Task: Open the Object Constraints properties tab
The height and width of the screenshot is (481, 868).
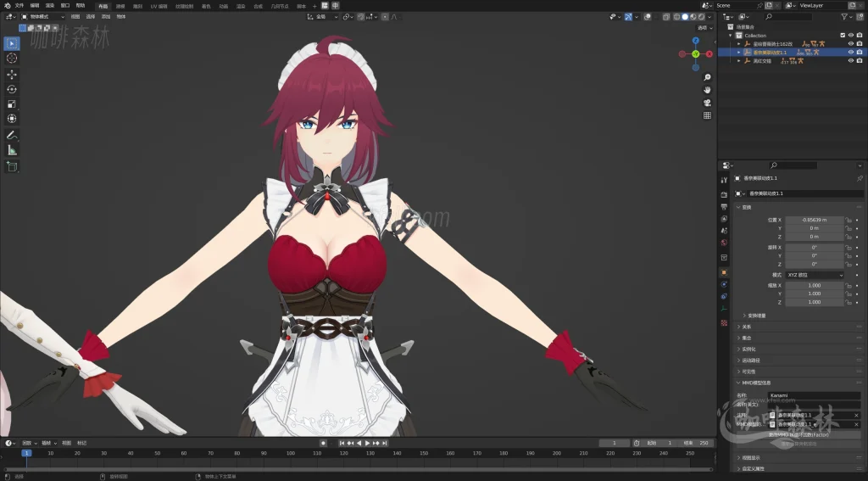Action: click(724, 296)
